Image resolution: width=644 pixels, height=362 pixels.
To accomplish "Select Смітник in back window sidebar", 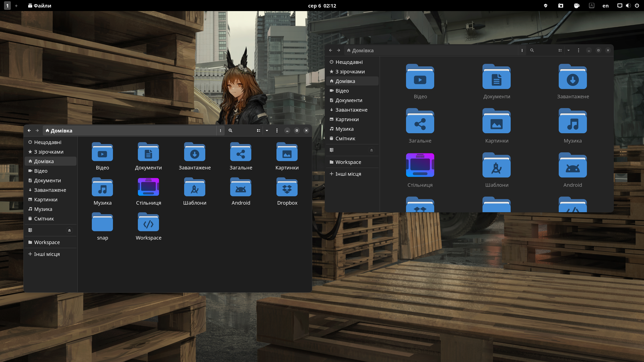I will [x=352, y=139].
